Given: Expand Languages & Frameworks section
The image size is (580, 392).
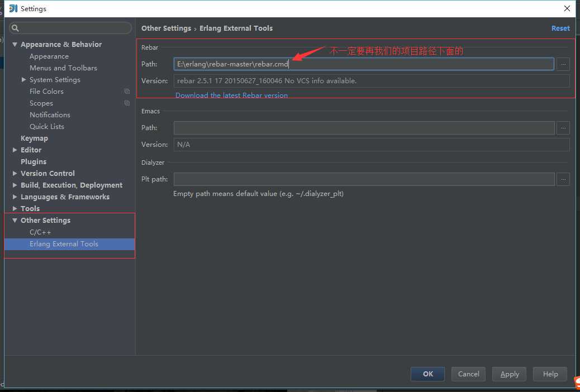Looking at the screenshot, I should click(15, 197).
